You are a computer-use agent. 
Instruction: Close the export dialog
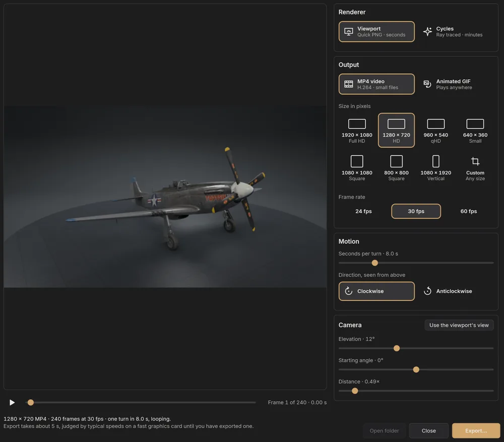click(x=428, y=431)
